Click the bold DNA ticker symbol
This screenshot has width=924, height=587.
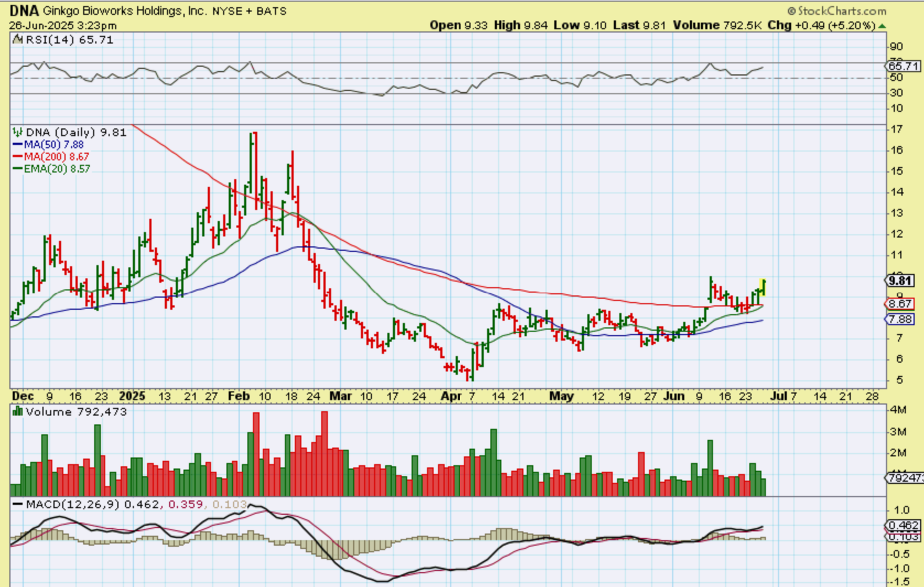click(24, 11)
